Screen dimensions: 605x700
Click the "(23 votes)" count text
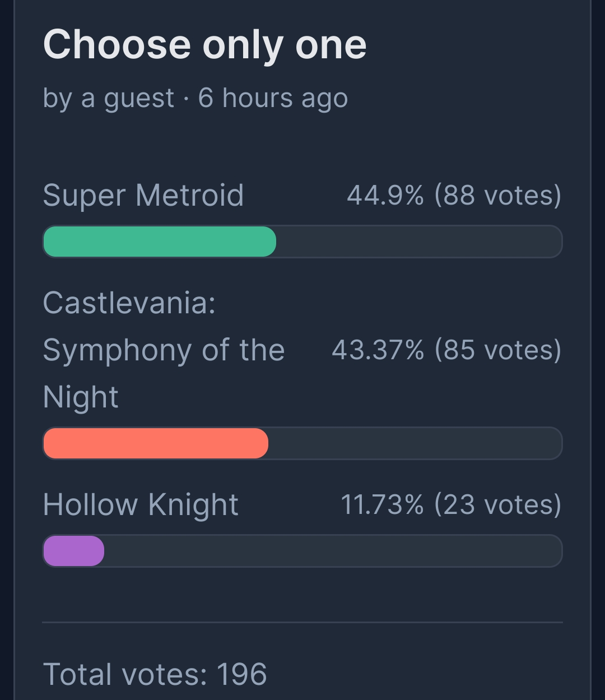[x=498, y=504]
